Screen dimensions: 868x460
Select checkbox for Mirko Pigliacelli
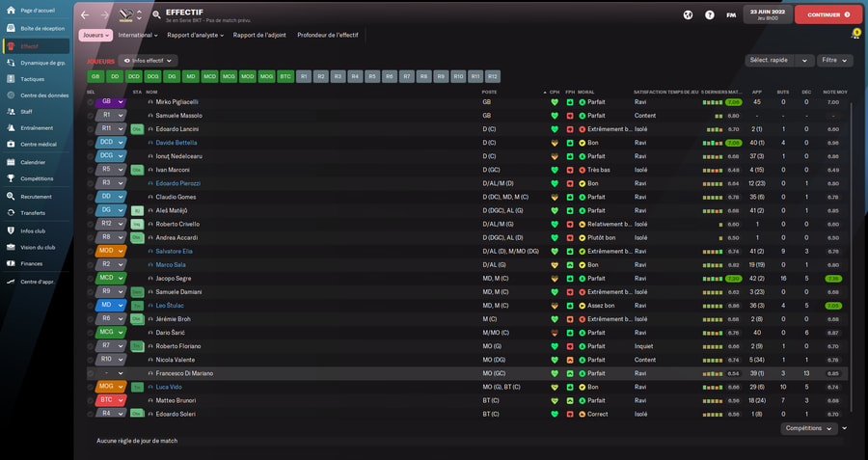91,102
